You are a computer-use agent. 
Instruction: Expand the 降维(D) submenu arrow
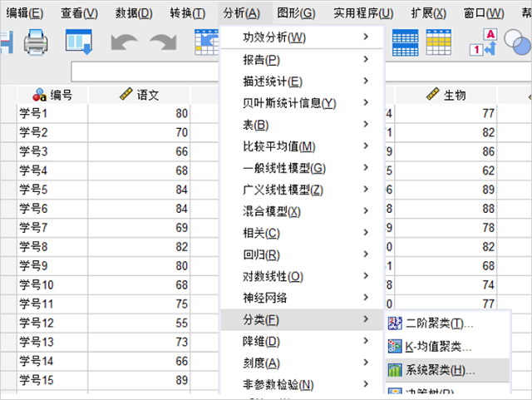point(366,341)
